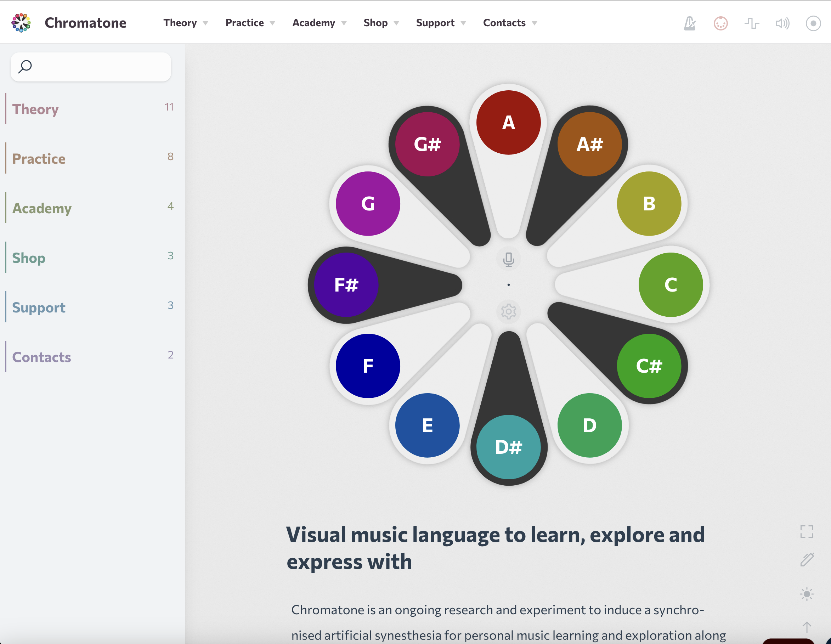Open the Contacts menu in top navigation
Image resolution: width=831 pixels, height=644 pixels.
[x=504, y=23]
